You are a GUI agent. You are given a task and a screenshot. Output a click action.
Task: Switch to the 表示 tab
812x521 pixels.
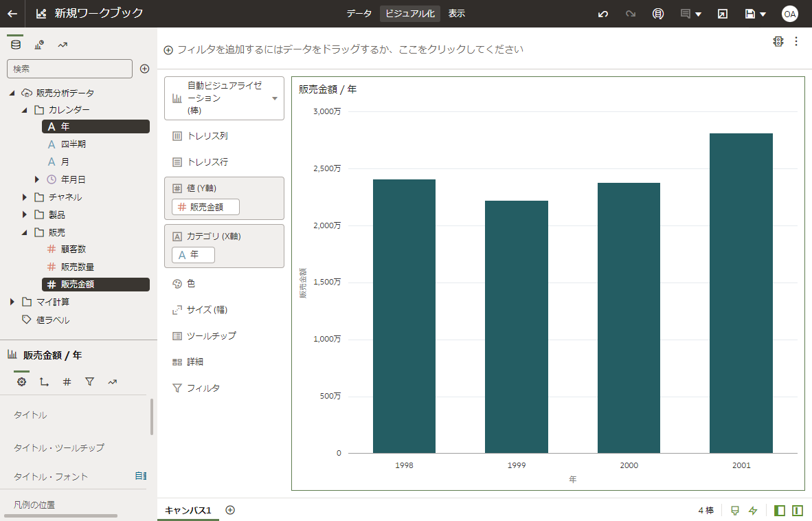pyautogui.click(x=457, y=14)
